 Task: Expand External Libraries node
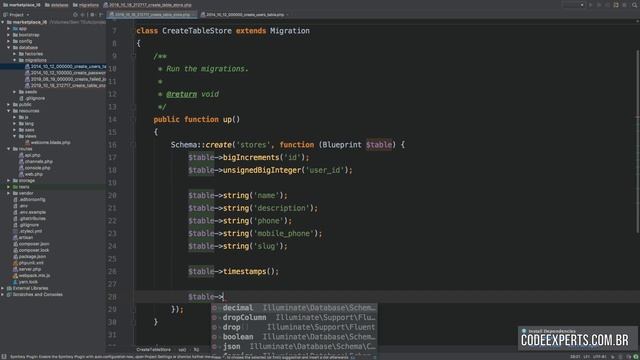[3, 288]
